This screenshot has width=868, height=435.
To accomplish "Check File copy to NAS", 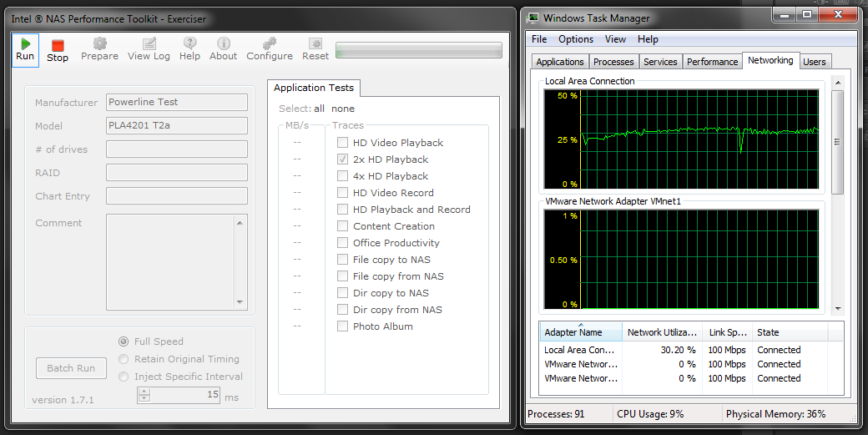I will [343, 259].
